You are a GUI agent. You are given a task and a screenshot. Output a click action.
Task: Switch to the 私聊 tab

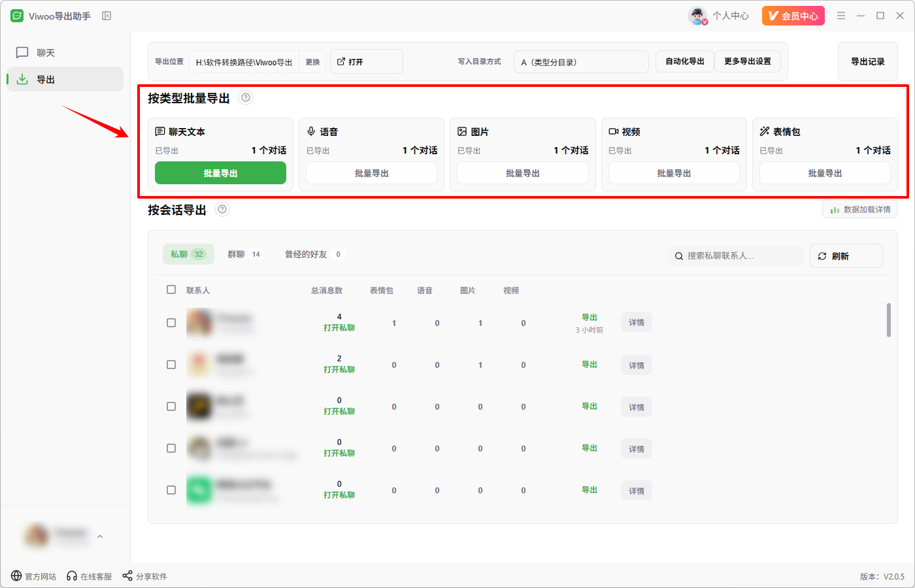coord(188,254)
